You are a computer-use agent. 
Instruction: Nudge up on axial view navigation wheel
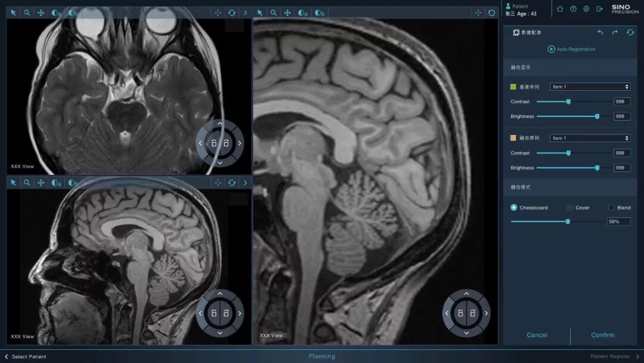pos(219,124)
